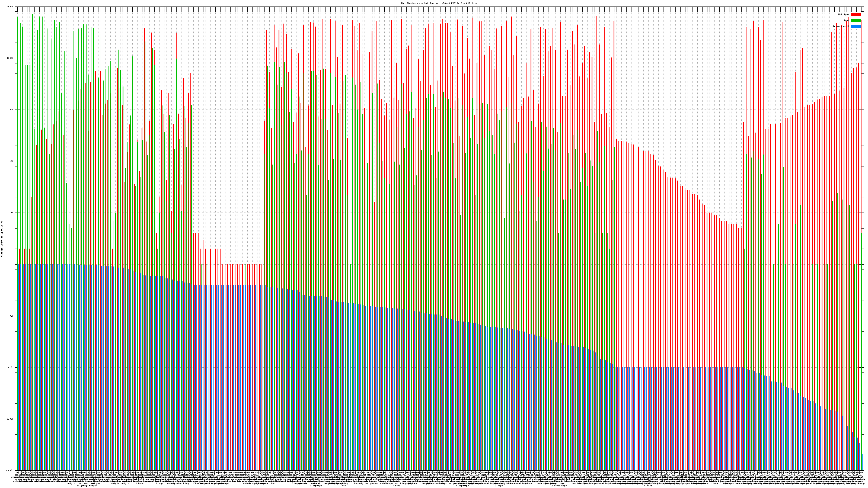Click the 0.0001 y-axis tick label
The image size is (868, 488).
10,470
